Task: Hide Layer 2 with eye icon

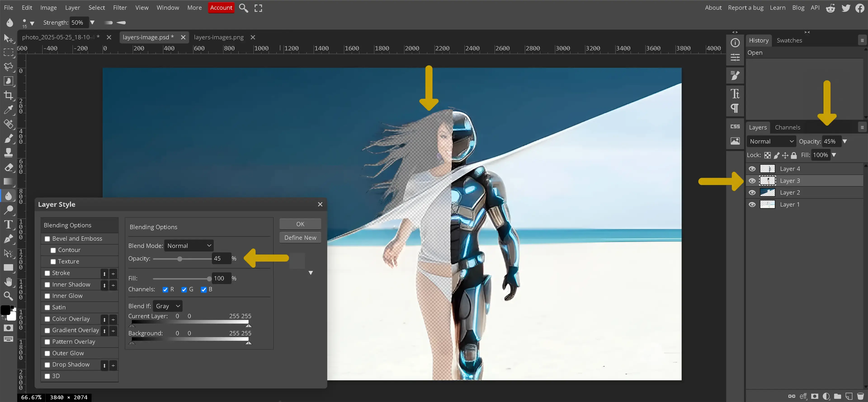Action: (x=752, y=193)
